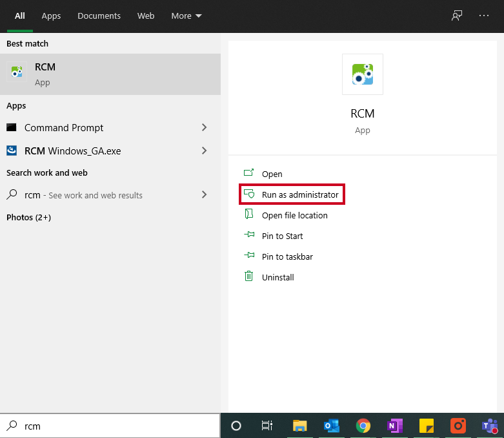Click the trash icon next to Uninstall
The image size is (504, 438).
(x=249, y=276)
